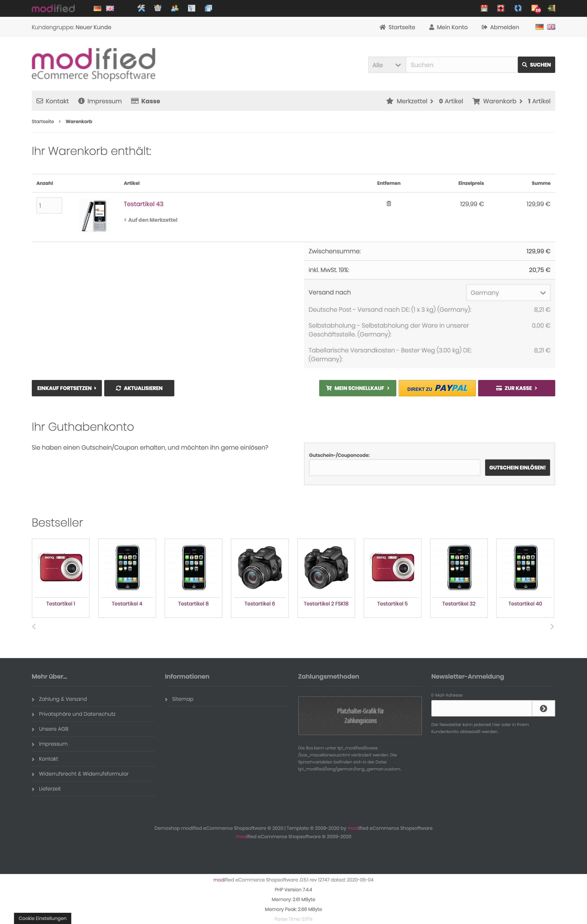Image resolution: width=587 pixels, height=924 pixels.
Task: Show next bestsellers with right arrow
Action: [x=552, y=626]
